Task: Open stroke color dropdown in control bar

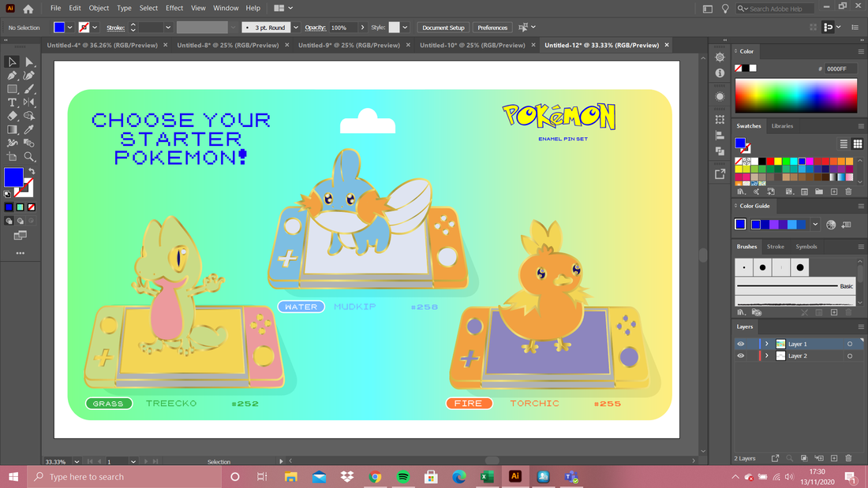Action: click(95, 27)
